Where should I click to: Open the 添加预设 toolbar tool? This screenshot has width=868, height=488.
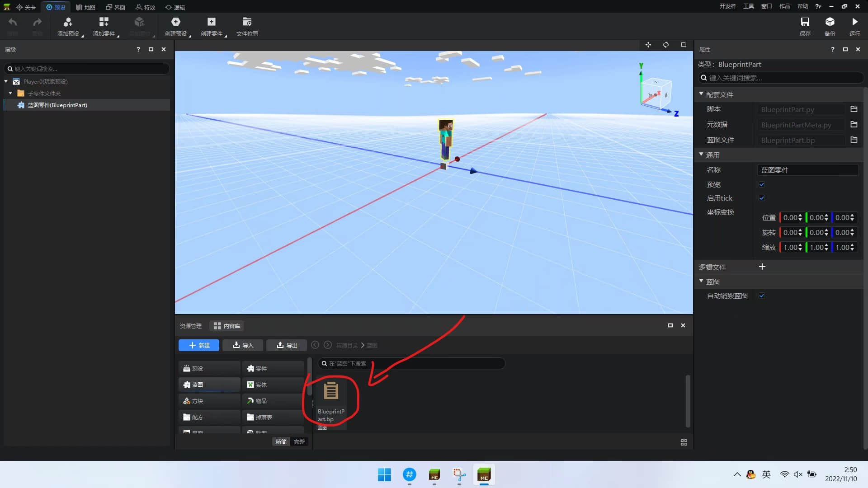click(x=68, y=27)
